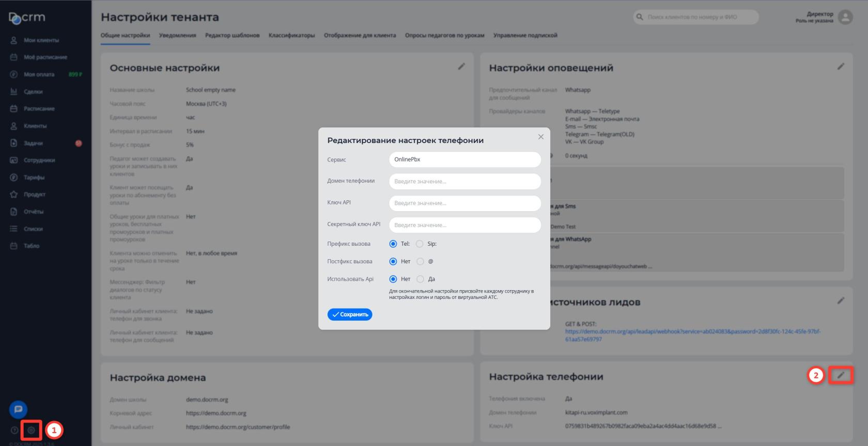This screenshot has height=446, width=868.
Task: Click the client search box
Action: (x=695, y=17)
